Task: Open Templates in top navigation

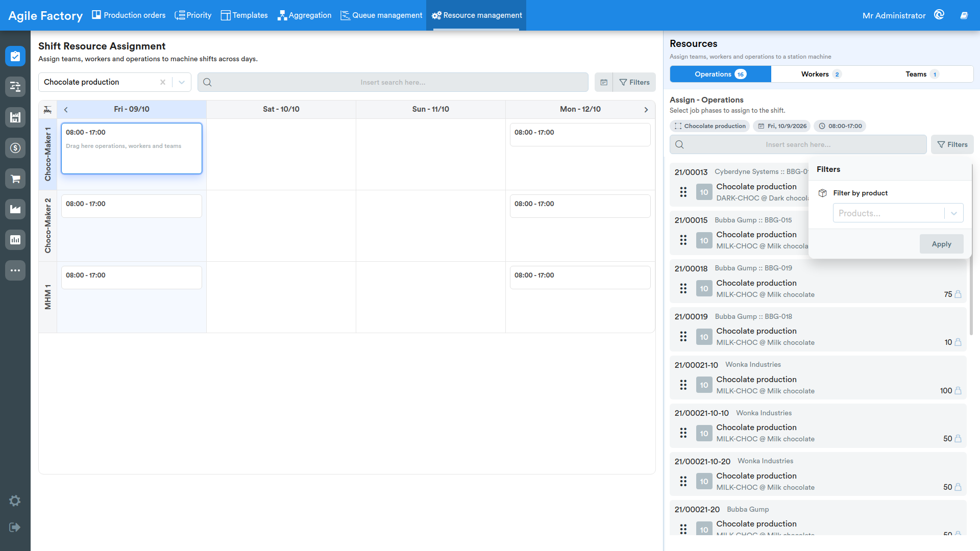Action: [244, 15]
